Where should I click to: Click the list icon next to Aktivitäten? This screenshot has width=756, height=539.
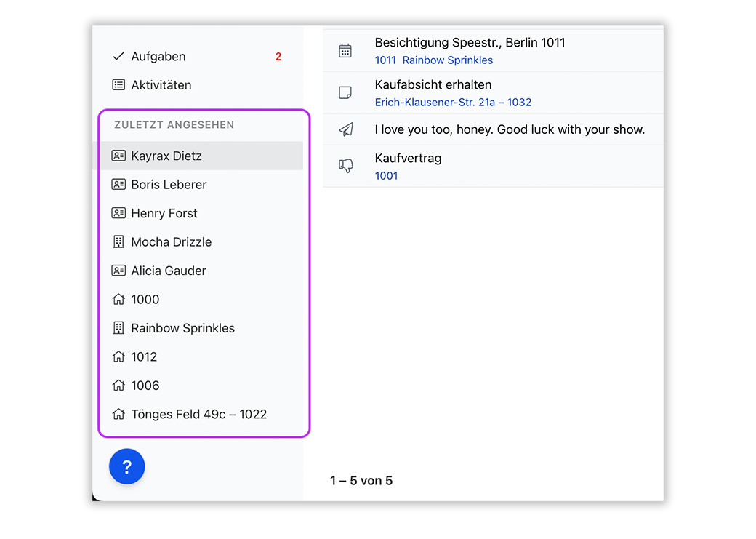(118, 85)
